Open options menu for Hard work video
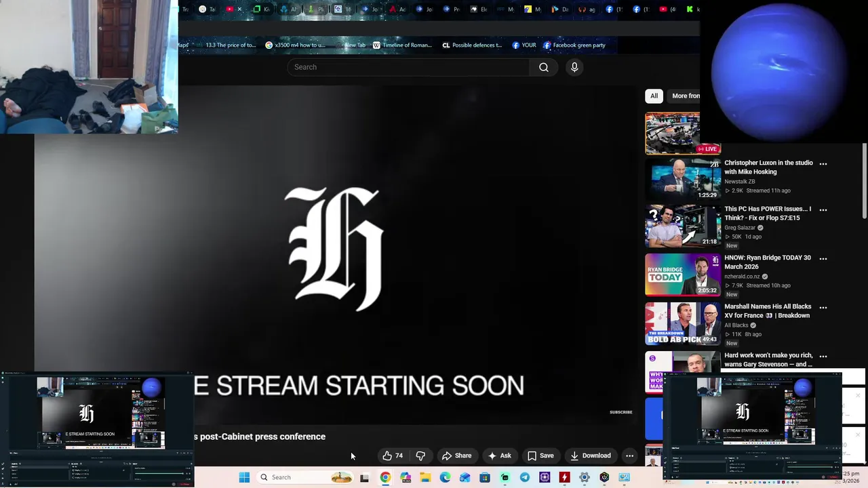This screenshot has width=868, height=488. 823,357
